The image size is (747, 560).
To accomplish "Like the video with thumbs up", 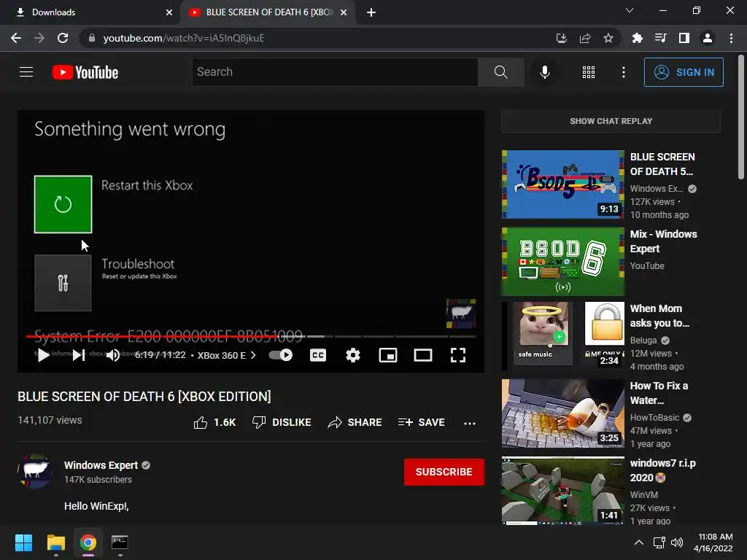I will (214, 422).
